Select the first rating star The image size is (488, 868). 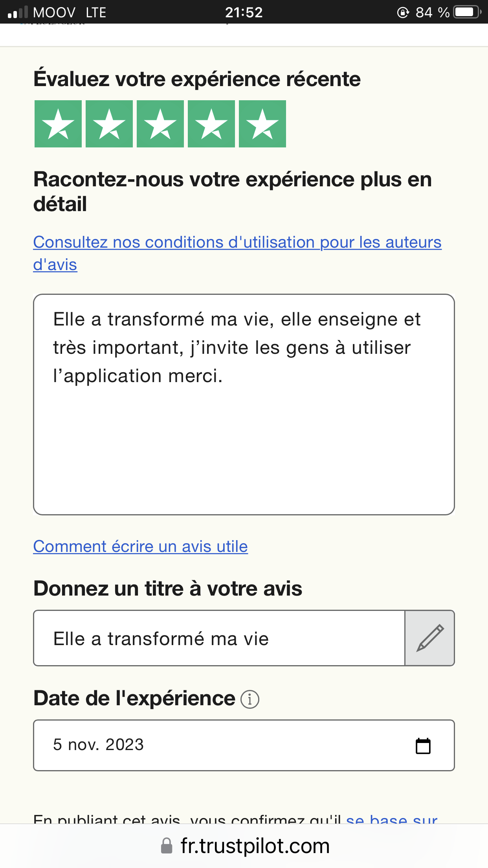click(x=58, y=124)
